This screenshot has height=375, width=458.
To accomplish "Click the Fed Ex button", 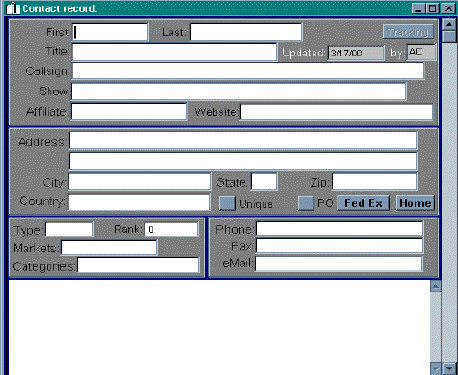I will tap(363, 203).
